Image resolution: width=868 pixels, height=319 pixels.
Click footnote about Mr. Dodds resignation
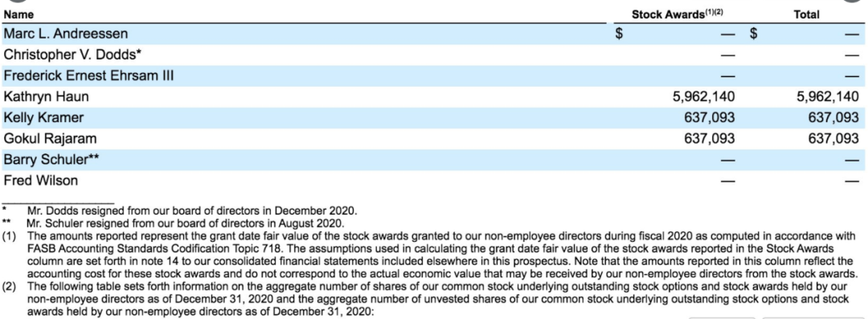click(x=192, y=211)
